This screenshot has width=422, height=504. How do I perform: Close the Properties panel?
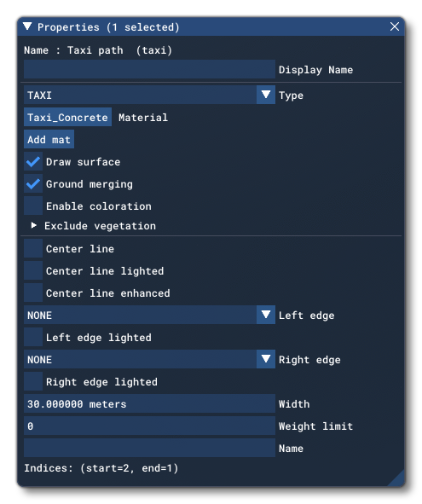tap(395, 26)
